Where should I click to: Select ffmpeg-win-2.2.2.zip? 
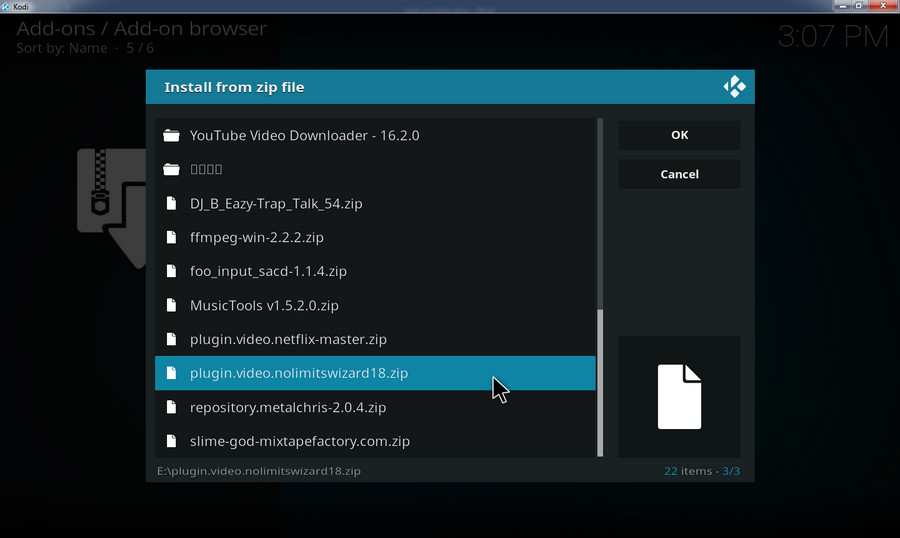point(375,237)
